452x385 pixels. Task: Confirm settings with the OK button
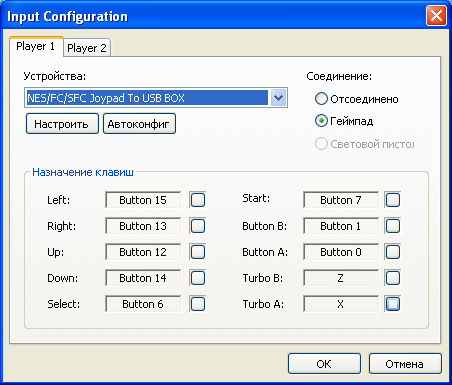coord(324,364)
